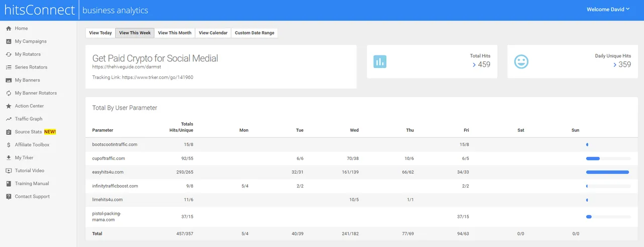Open Source Stats in the sidebar

[29, 132]
